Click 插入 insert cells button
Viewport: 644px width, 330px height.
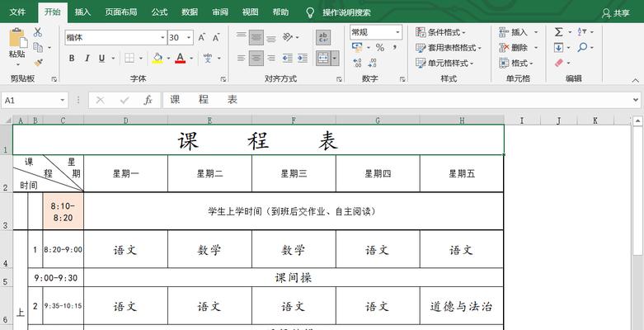click(x=515, y=32)
